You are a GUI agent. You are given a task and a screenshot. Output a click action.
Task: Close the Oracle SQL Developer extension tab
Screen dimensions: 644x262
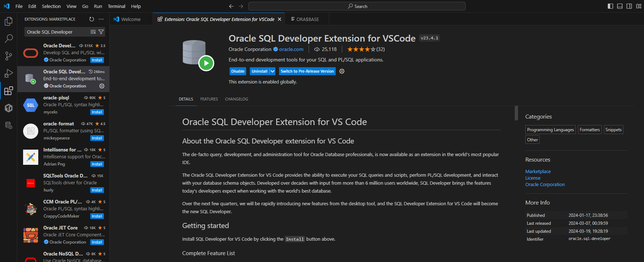point(279,19)
